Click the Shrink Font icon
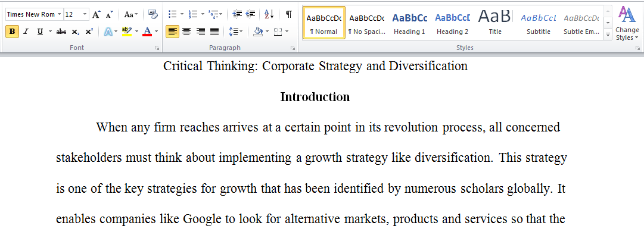 [109, 14]
